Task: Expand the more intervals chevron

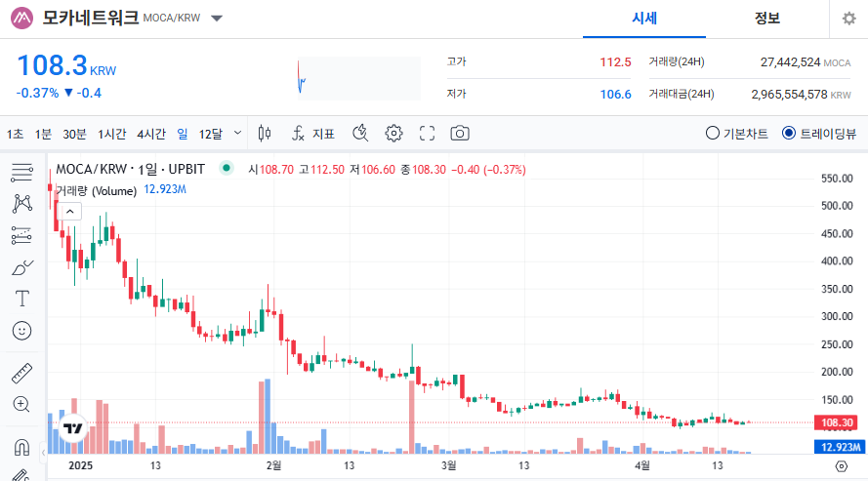Action: 237,133
